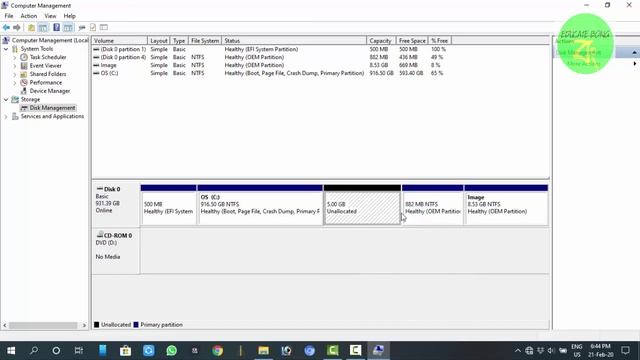640x360 pixels.
Task: Select the 882 MB NTFS OEM partition block
Action: click(433, 205)
